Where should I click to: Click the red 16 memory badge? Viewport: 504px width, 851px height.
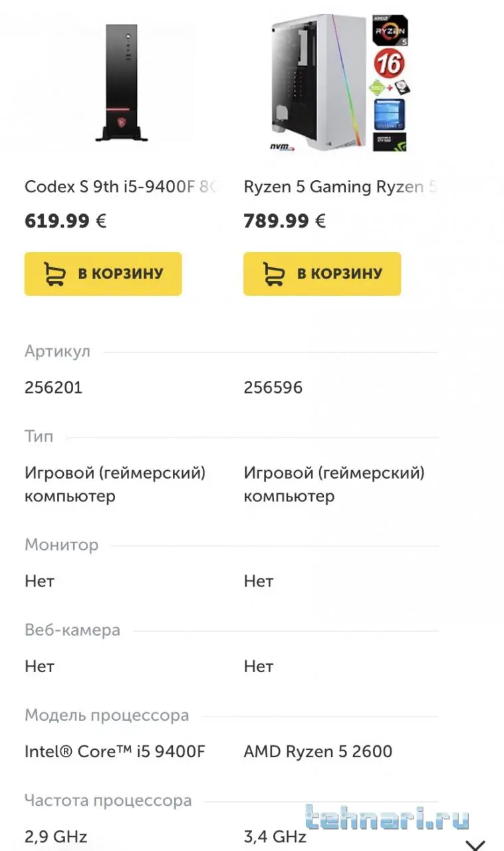click(x=390, y=64)
